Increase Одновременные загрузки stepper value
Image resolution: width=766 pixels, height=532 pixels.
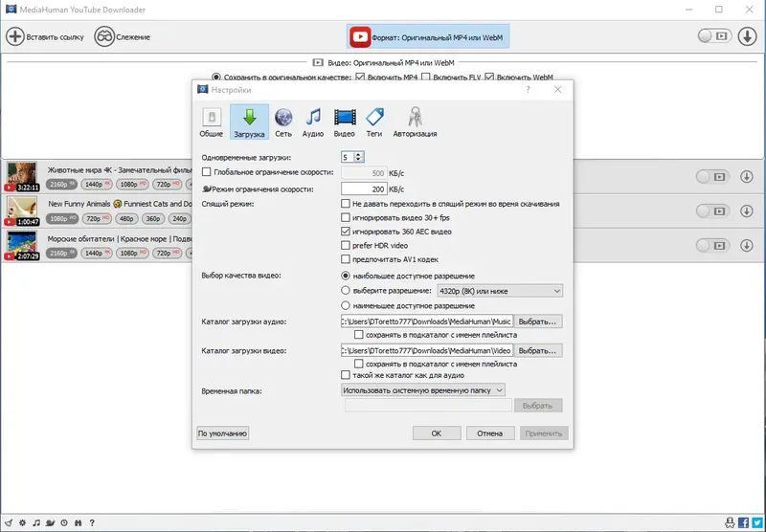(358, 154)
